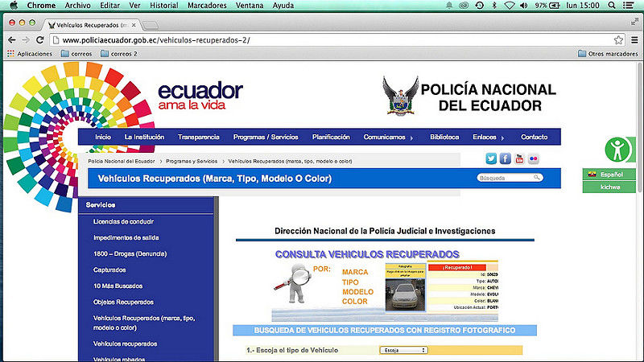The width and height of the screenshot is (644, 362).
Task: Open the correos 2 bookmark folder
Action: click(119, 54)
